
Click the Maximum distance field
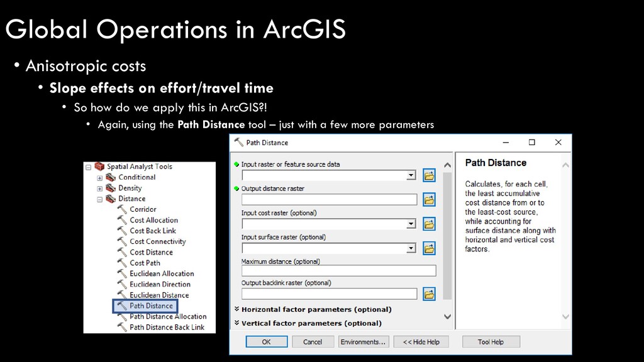(x=339, y=270)
